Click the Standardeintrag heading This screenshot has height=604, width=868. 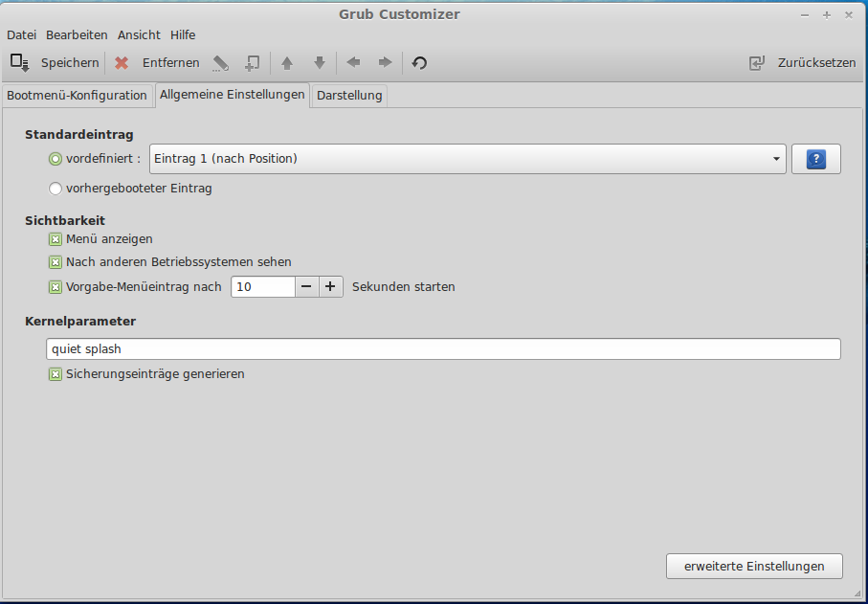pyautogui.click(x=79, y=135)
